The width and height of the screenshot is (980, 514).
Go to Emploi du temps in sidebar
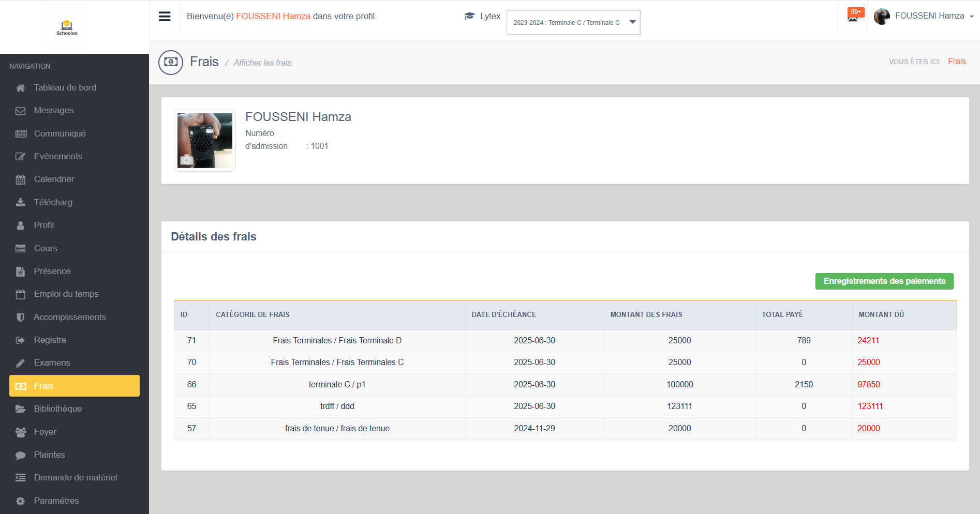(66, 294)
